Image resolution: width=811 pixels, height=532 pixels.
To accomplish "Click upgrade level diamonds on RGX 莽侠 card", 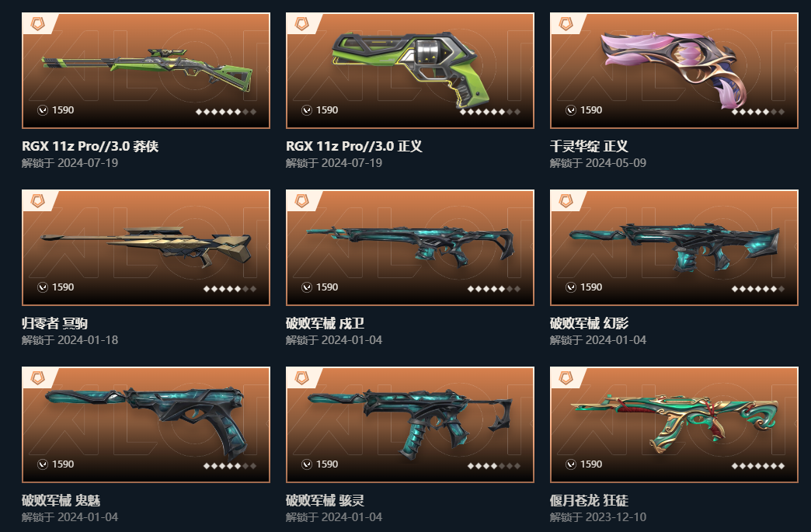I will pyautogui.click(x=225, y=112).
